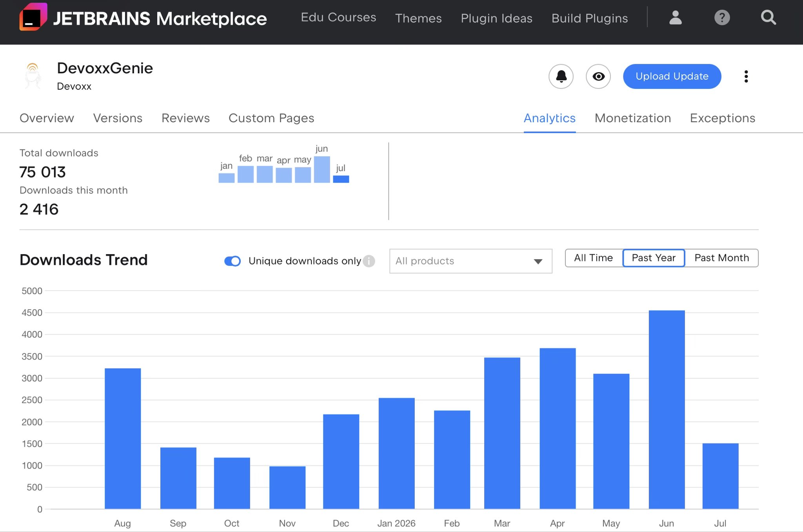Click the Mar bar in Downloads Trend
The width and height of the screenshot is (803, 532).
(502, 433)
